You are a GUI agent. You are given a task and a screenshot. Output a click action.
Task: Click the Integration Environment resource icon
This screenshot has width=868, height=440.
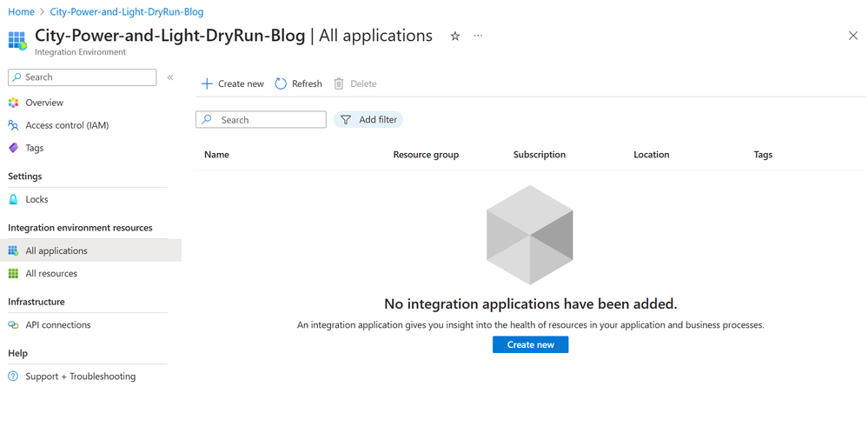click(x=17, y=41)
